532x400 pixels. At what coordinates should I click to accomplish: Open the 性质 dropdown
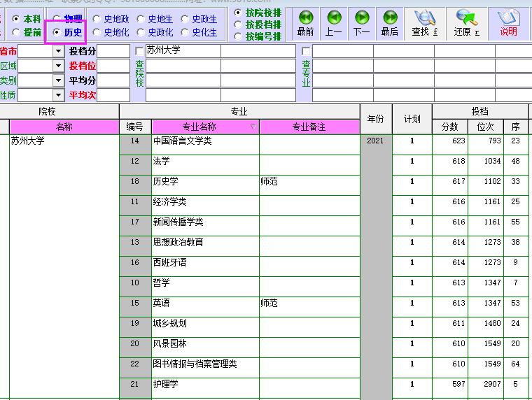point(58,95)
